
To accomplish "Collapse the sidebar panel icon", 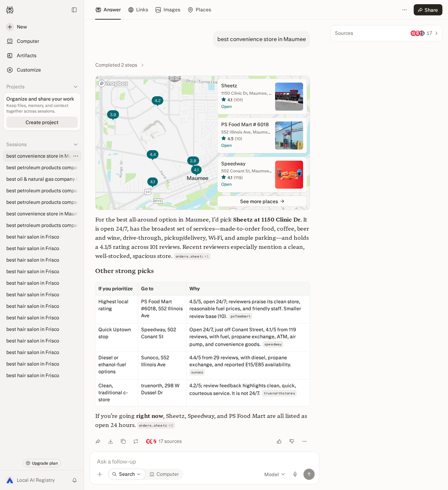I will coord(74,10).
